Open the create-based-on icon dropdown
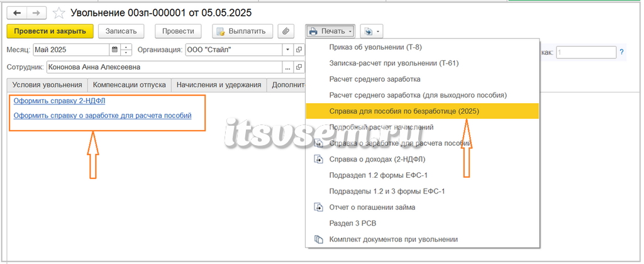The height and width of the screenshot is (264, 644). coord(371,31)
